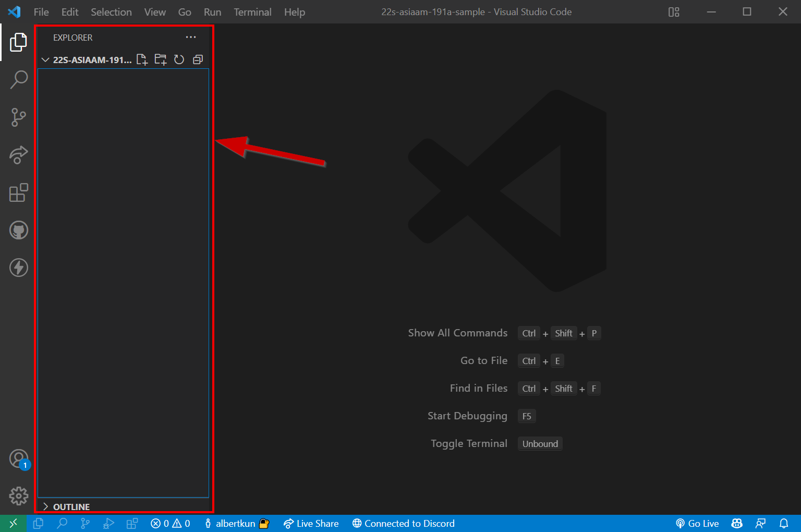Click the errors and warnings count
The width and height of the screenshot is (801, 532).
(x=171, y=524)
